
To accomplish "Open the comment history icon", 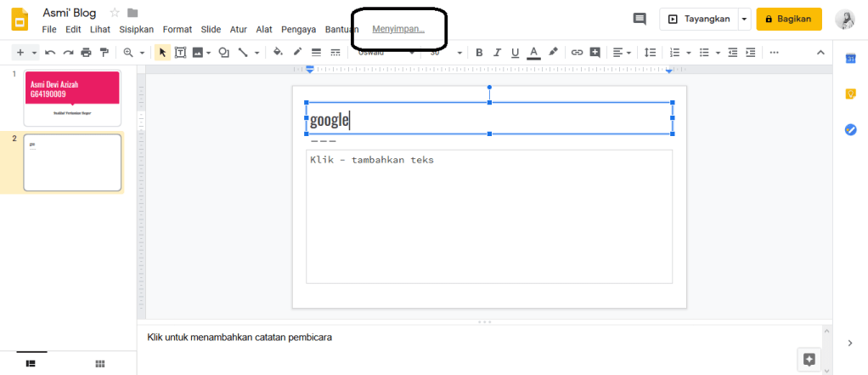I will pos(640,19).
